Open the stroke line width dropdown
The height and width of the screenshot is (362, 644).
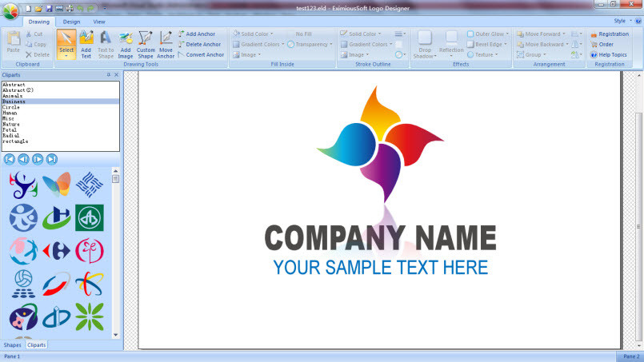(x=400, y=34)
